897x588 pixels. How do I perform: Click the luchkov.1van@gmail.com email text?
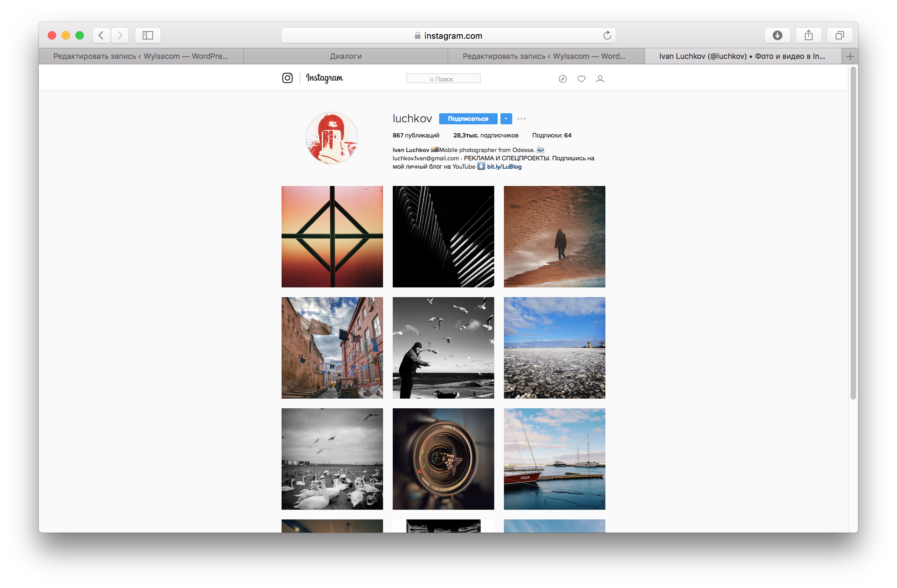(x=426, y=158)
